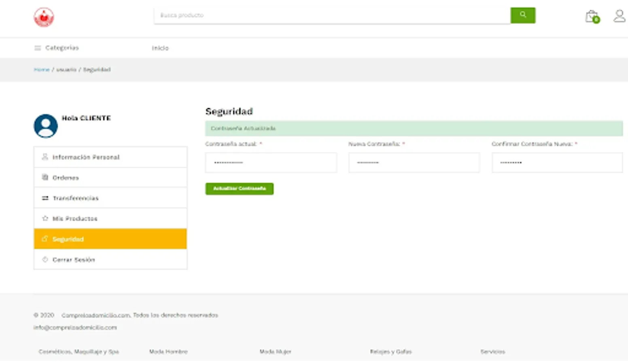Screen dimensions: 628x364
Task: Click the lock icon beside Seguridad
Action: [45, 239]
